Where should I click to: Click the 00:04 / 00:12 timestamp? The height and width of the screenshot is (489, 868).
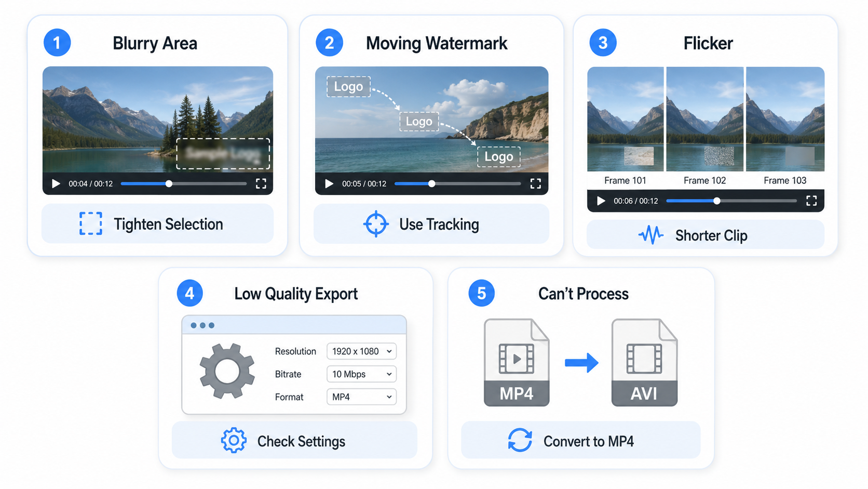[91, 184]
